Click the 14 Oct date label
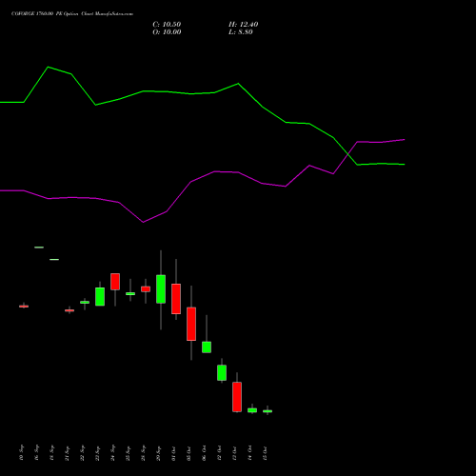476x476 pixels. pos(250,453)
